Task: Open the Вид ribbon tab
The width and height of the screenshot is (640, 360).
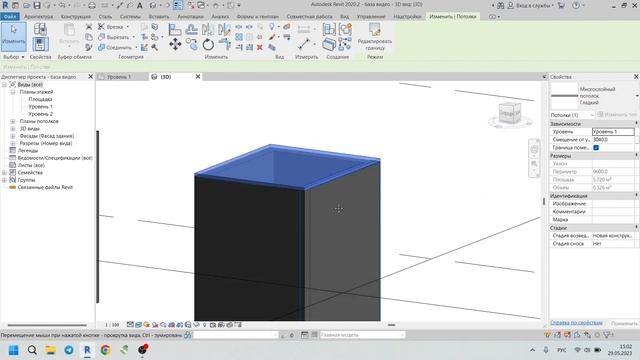Action: pyautogui.click(x=344, y=17)
